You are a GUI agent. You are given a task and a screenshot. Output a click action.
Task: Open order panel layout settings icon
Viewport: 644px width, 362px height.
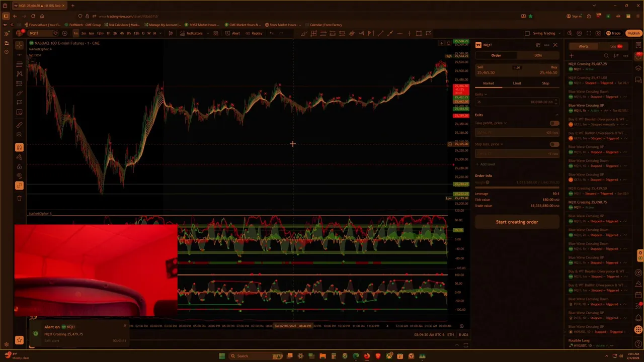click(x=538, y=45)
